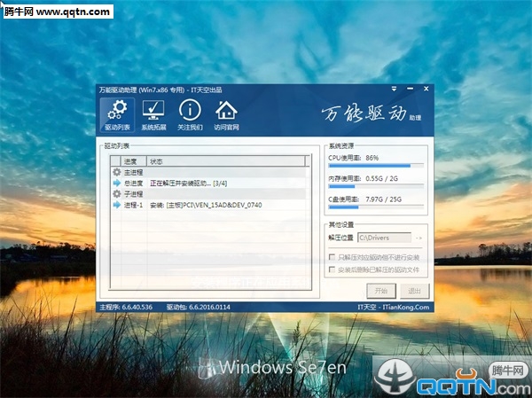The width and height of the screenshot is (532, 398).
Task: Close the 万能驱动助理 window
Action: click(x=426, y=89)
